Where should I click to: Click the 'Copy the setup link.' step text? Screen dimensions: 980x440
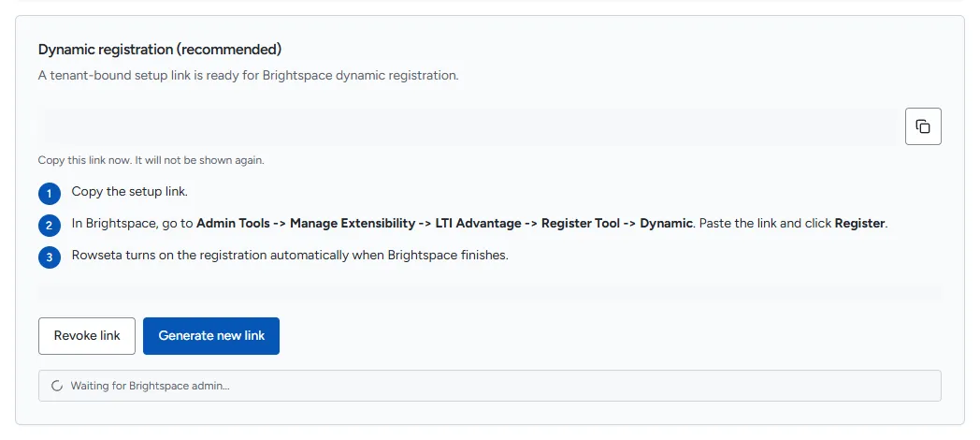(x=129, y=192)
